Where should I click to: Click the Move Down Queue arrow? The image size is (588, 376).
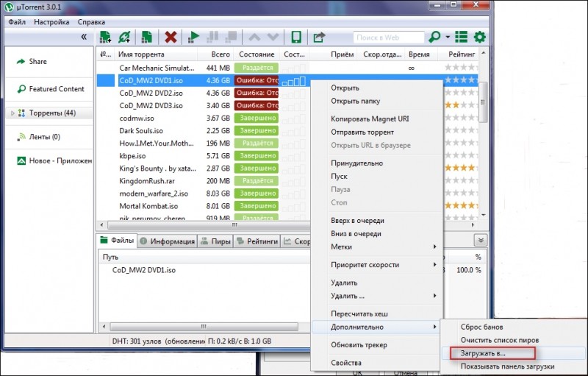[x=273, y=37]
